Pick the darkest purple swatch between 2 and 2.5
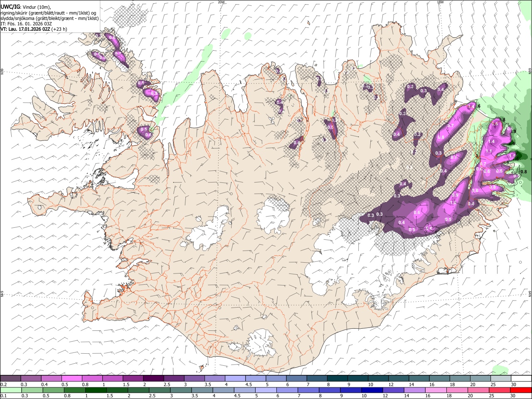This screenshot has width=532, height=399. pyautogui.click(x=153, y=378)
